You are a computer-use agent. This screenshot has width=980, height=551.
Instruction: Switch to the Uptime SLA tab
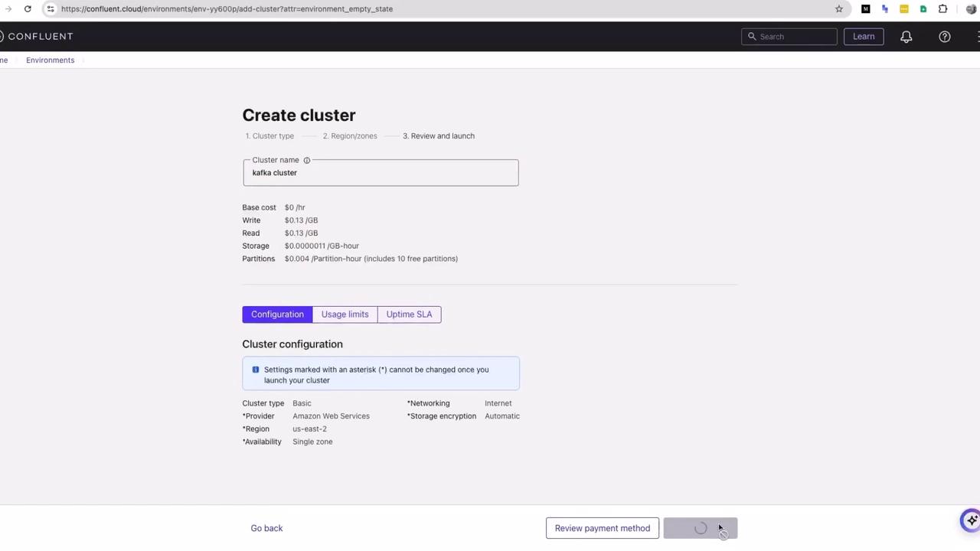(409, 315)
